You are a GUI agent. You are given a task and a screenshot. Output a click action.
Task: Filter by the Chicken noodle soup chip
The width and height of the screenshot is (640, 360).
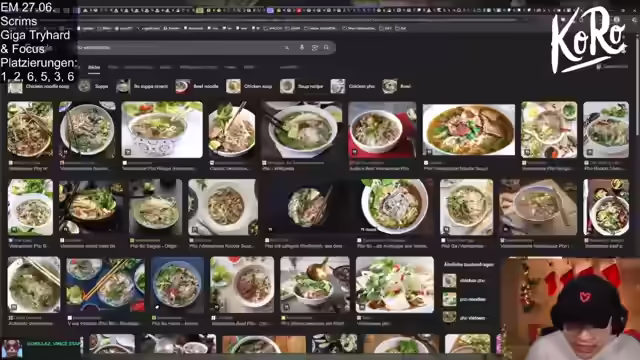(39, 87)
